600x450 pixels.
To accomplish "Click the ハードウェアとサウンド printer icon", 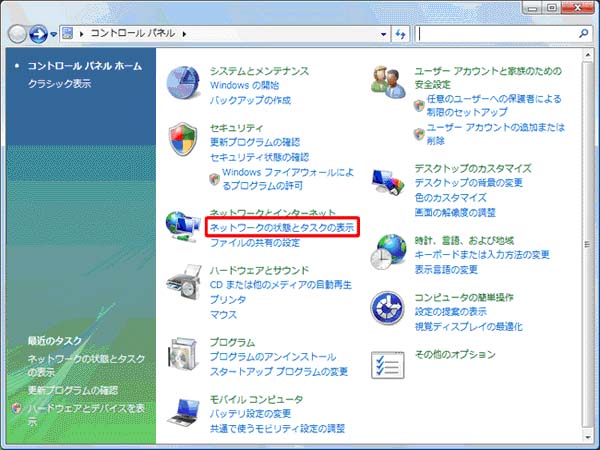I will click(184, 282).
